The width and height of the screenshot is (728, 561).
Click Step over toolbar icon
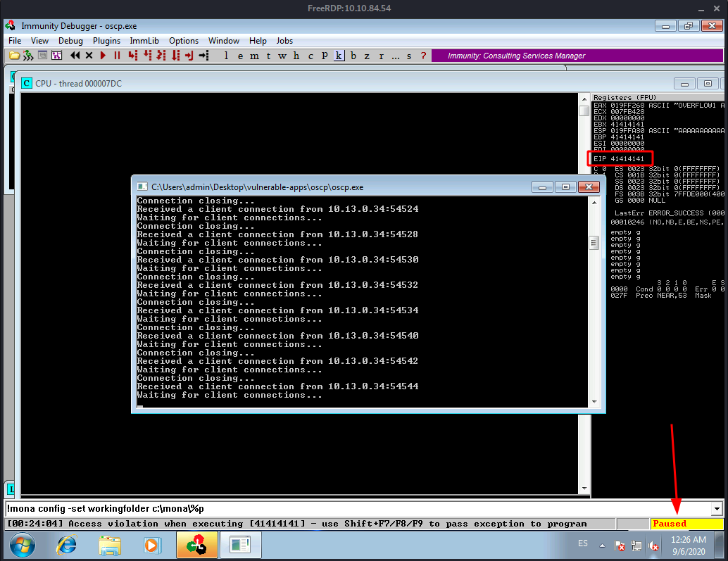(x=147, y=56)
